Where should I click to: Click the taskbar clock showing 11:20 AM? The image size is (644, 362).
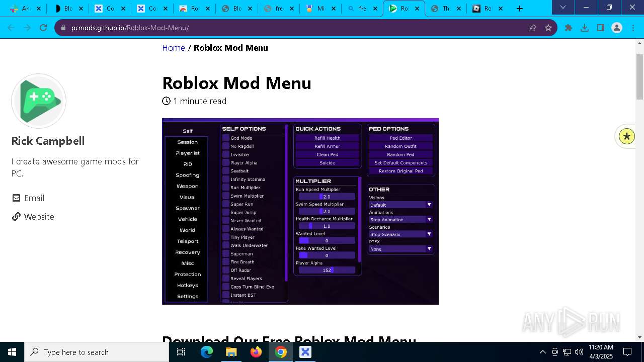tap(601, 352)
